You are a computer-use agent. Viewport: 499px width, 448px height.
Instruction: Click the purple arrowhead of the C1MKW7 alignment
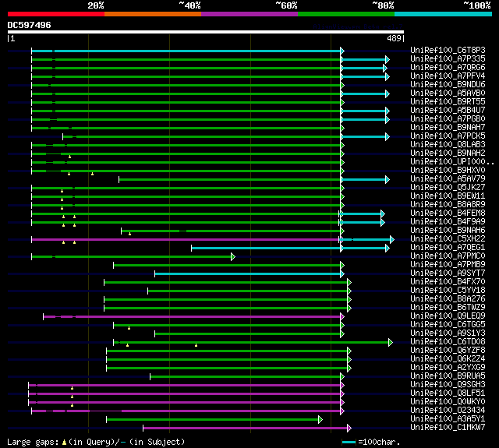[349, 428]
